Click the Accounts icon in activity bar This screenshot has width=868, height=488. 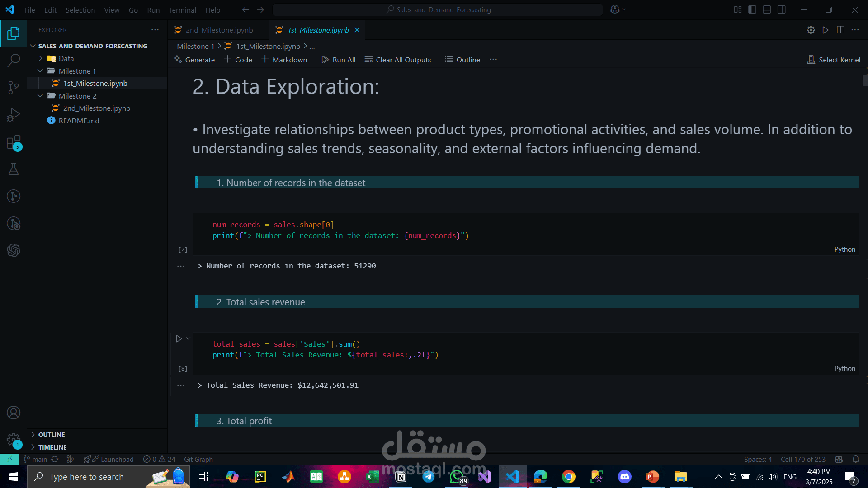[x=14, y=413]
